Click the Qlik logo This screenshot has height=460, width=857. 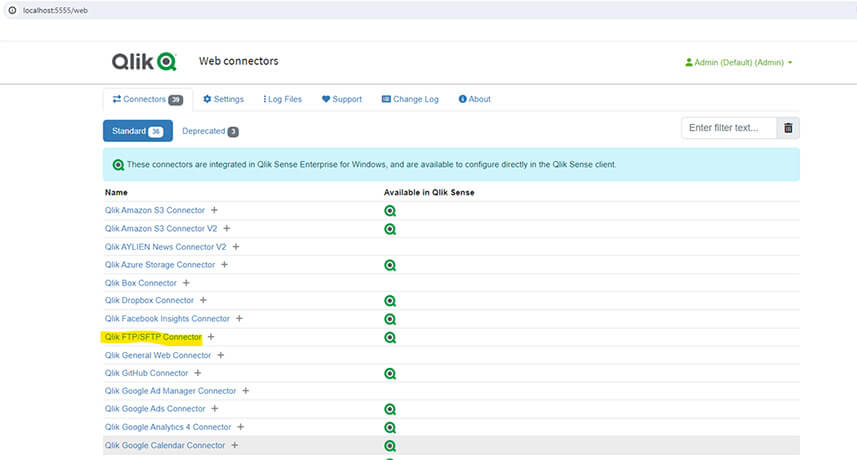click(x=144, y=61)
